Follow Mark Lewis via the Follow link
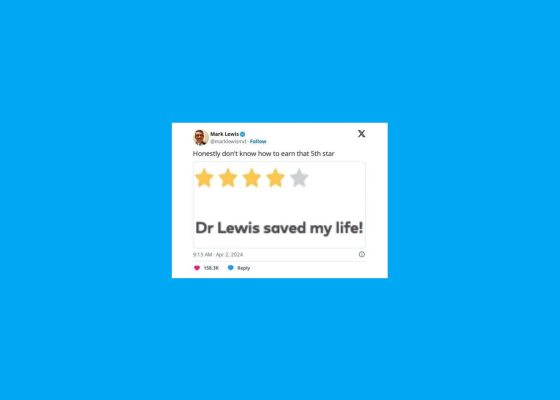The width and height of the screenshot is (560, 400). click(x=258, y=141)
